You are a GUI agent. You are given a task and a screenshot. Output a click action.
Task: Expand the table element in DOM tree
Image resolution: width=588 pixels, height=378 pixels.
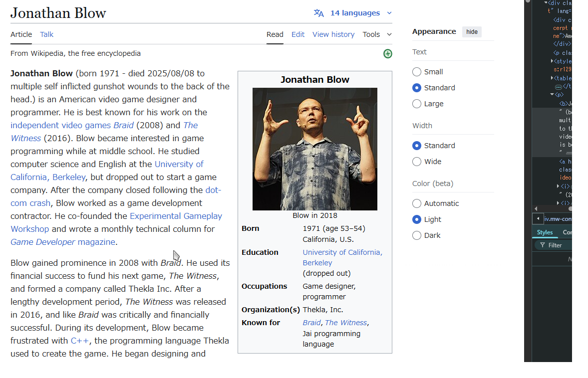point(552,78)
